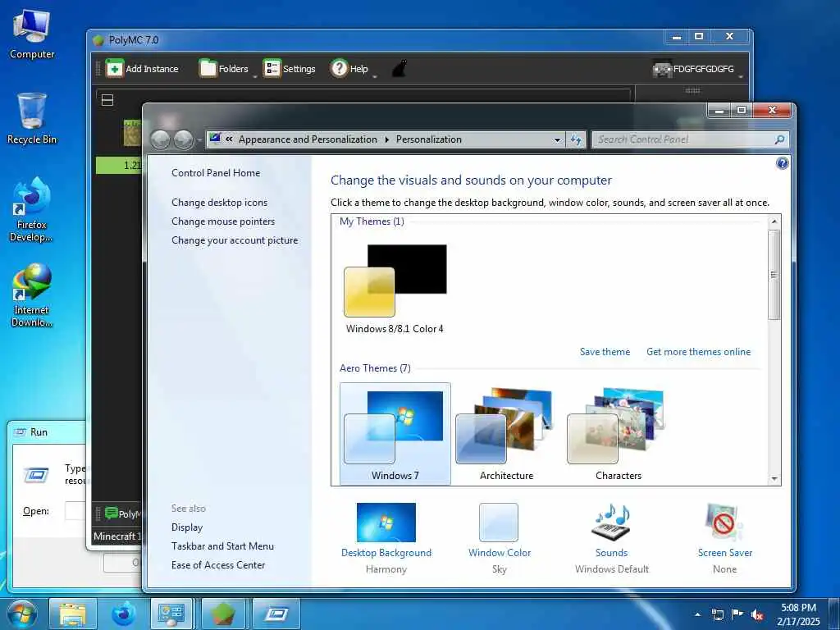Click Add Instance in PolyMC toolbar
The image size is (840, 630).
pyautogui.click(x=142, y=69)
